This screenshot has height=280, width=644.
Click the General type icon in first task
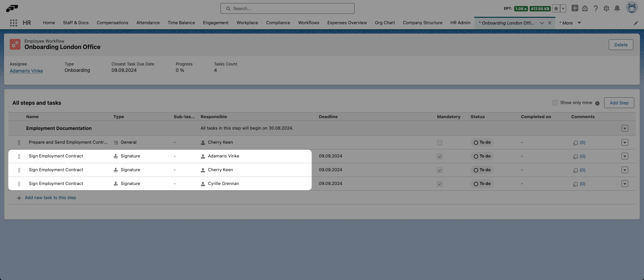click(x=116, y=142)
